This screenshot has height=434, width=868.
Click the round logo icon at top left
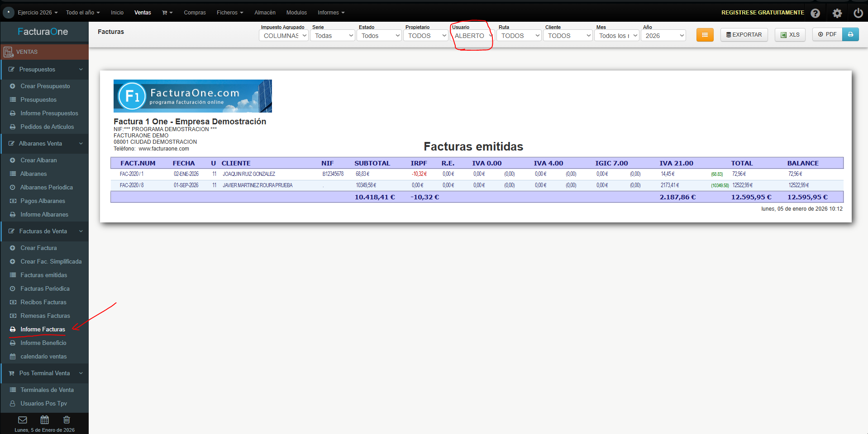[x=8, y=13]
